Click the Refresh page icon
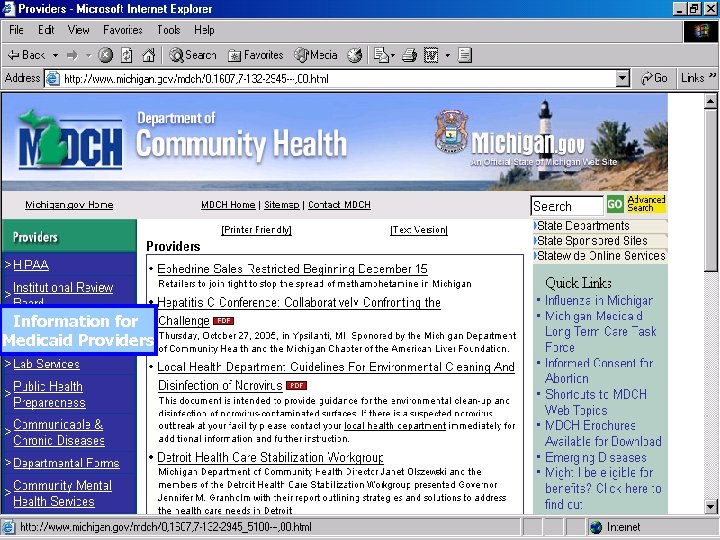 point(127,56)
